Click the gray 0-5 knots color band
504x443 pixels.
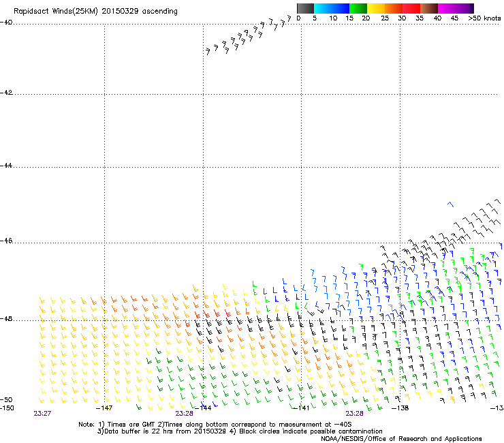click(305, 8)
